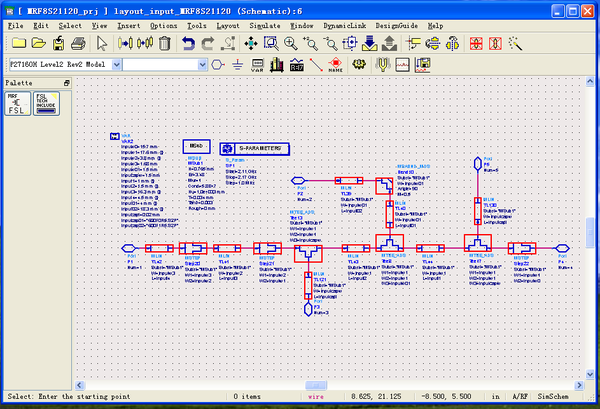600x409 pixels.
Task: Click the Print schematic icon
Action: pyautogui.click(x=81, y=43)
